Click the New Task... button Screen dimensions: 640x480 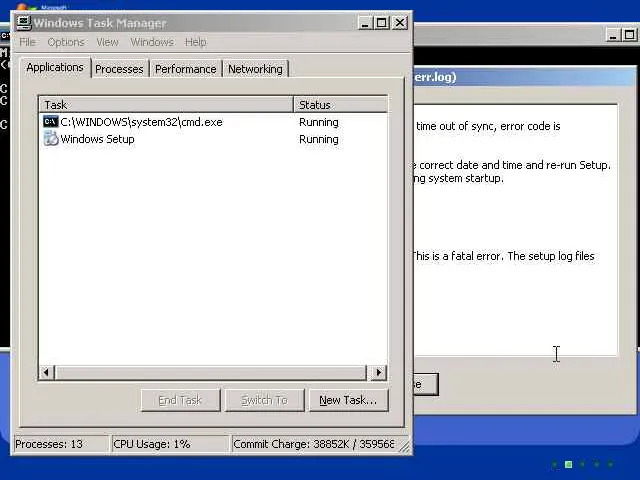point(348,400)
